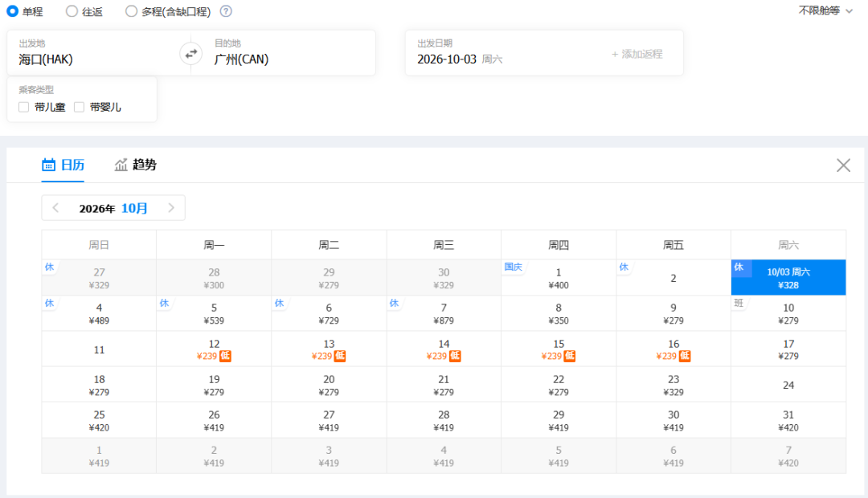Select highlighted 10/03 周六 ¥328 cell
Screen dimensions: 868x498
pyautogui.click(x=788, y=278)
